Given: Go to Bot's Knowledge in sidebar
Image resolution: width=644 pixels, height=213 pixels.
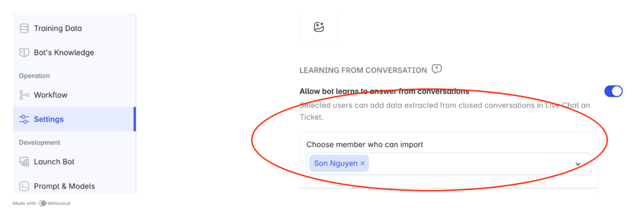Looking at the screenshot, I should click(64, 52).
